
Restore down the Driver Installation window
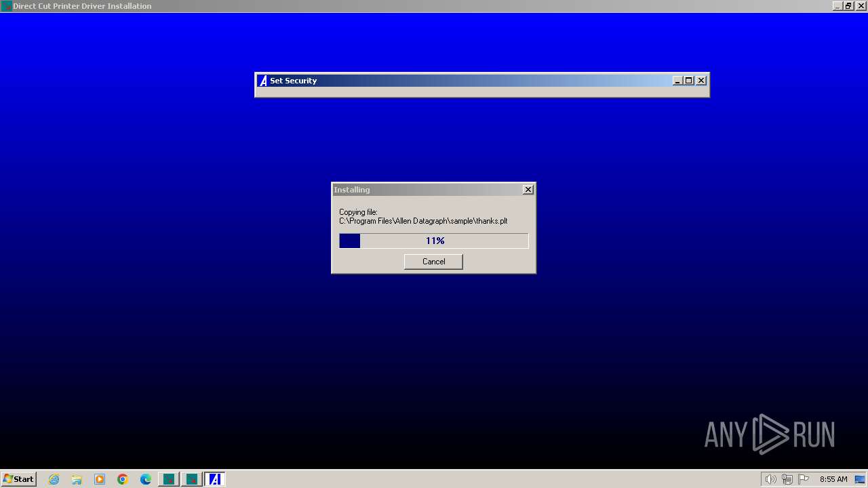click(x=848, y=6)
